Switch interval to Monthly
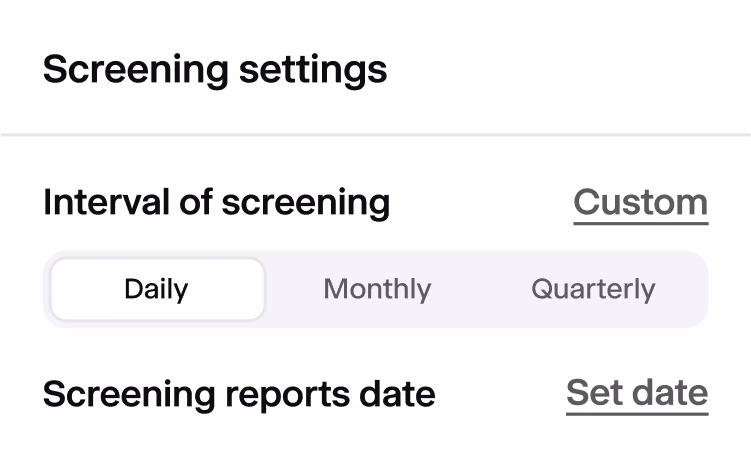The image size is (751, 475). coord(377,289)
